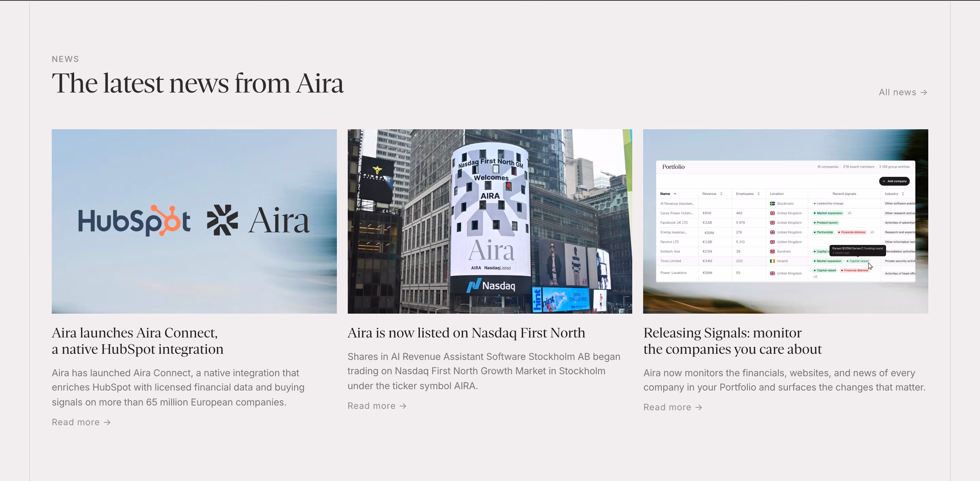Click Product launch tag for Facebook UK
This screenshot has width=980, height=481.
(x=826, y=223)
